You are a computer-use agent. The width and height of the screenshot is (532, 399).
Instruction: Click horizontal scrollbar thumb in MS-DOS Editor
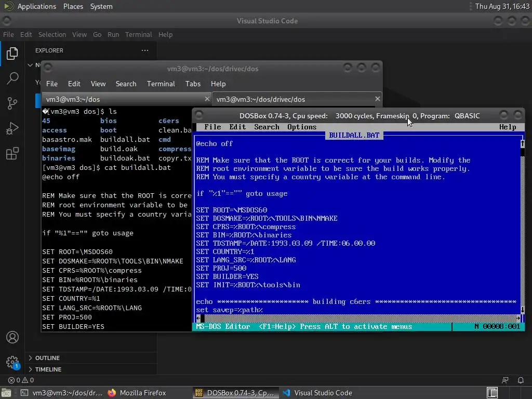[x=202, y=318]
